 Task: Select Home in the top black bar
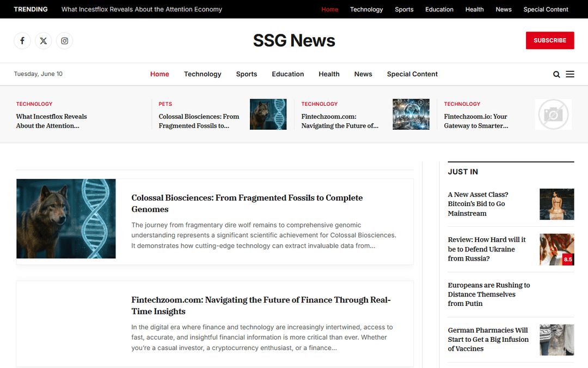[329, 9]
